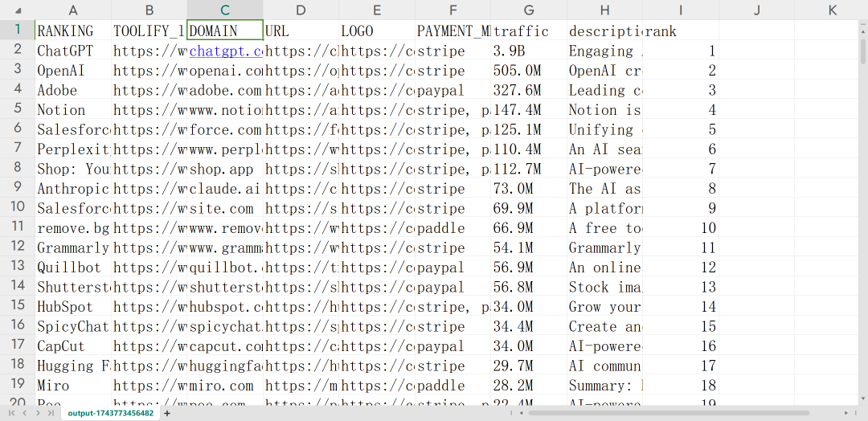Click the paddle payment cell for remove.bg
The width and height of the screenshot is (868, 421).
452,228
